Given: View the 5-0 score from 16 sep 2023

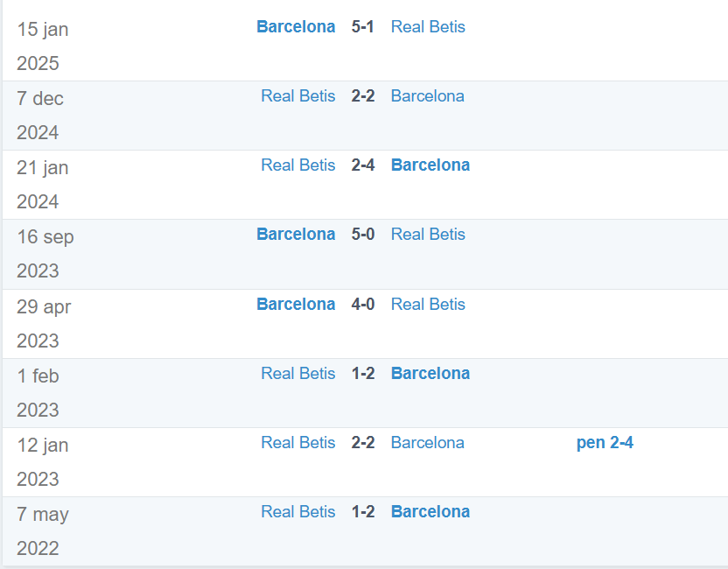Looking at the screenshot, I should [362, 235].
